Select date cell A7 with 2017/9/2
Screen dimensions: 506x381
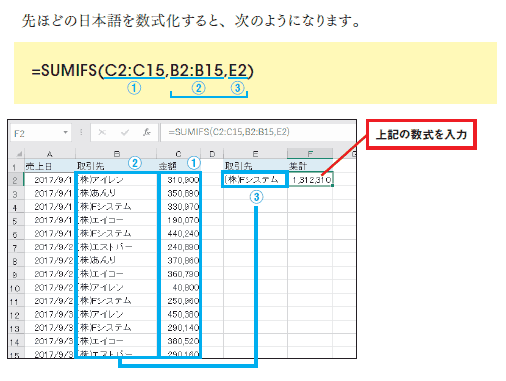50,247
